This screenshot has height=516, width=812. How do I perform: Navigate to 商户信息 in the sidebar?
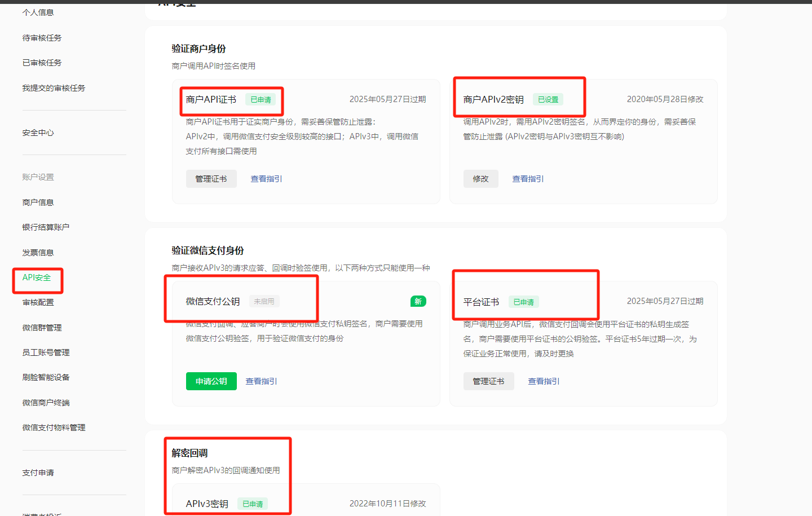pos(38,202)
